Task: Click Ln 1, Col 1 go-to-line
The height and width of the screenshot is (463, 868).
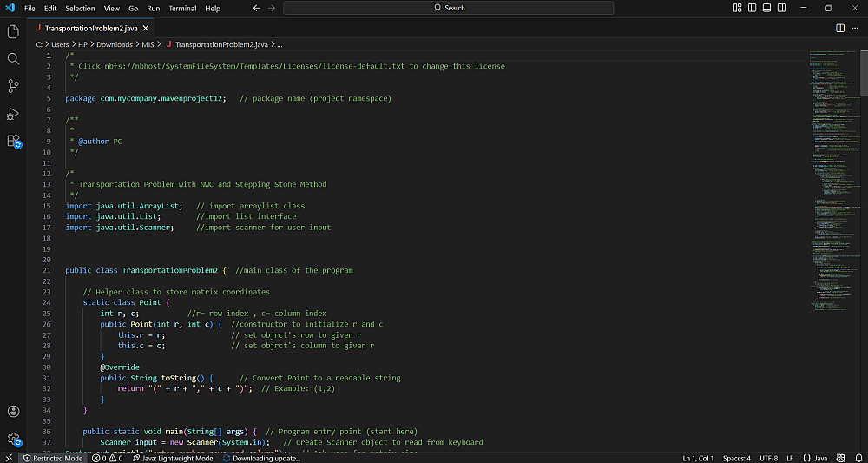Action: tap(699, 458)
